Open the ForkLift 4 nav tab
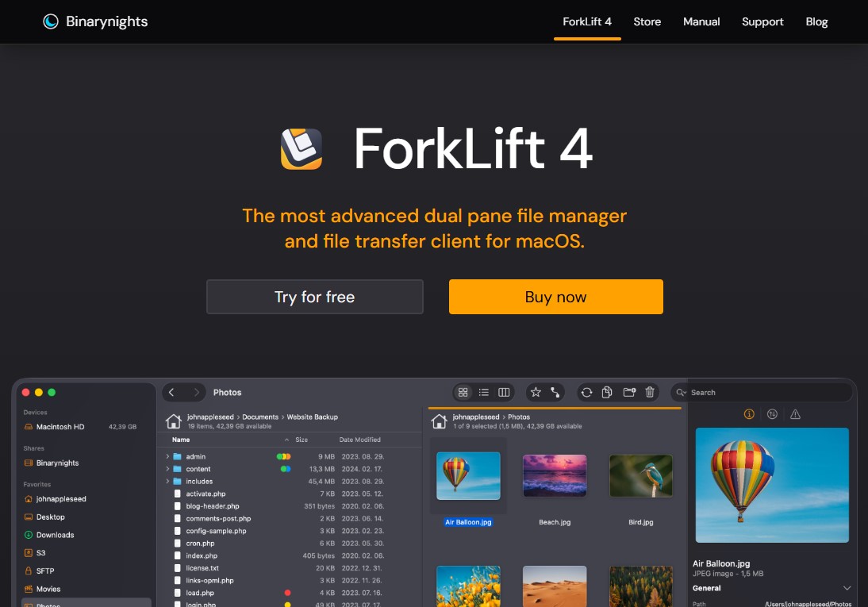 (x=587, y=21)
